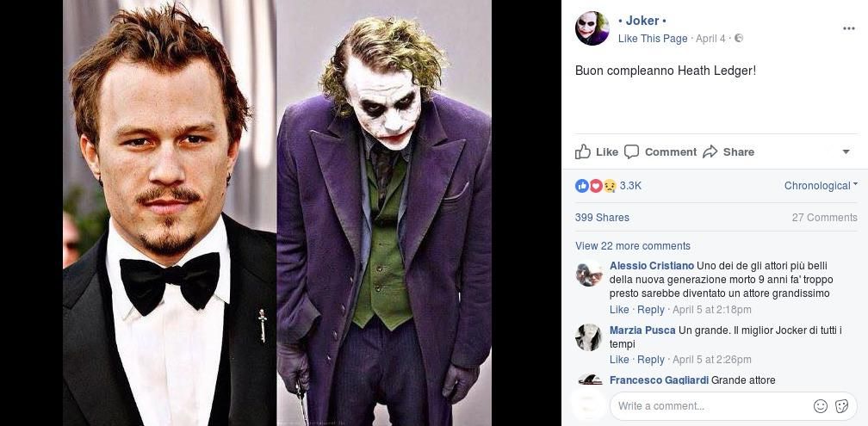Image resolution: width=868 pixels, height=426 pixels.
Task: Click the Like This Page link
Action: [653, 39]
